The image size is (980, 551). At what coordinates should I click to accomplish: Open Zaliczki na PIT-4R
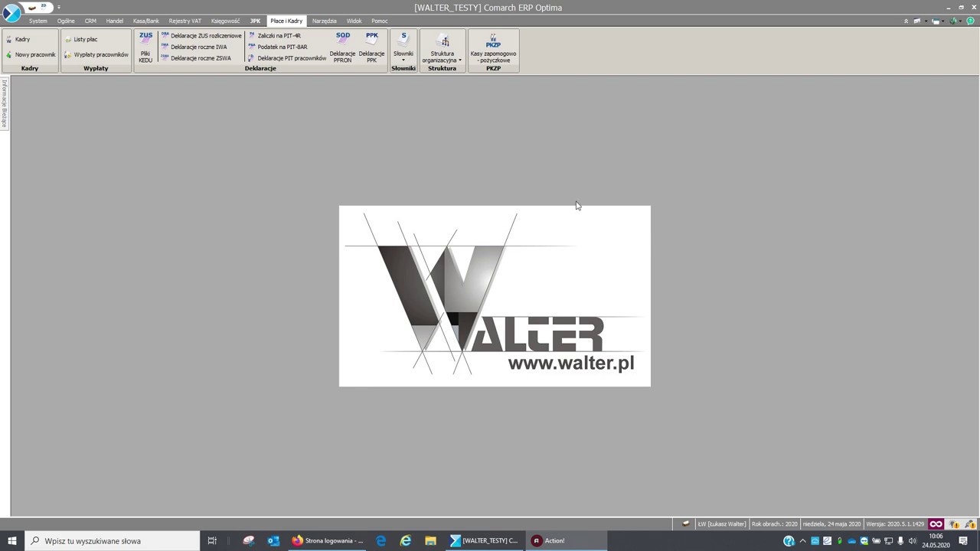(275, 36)
